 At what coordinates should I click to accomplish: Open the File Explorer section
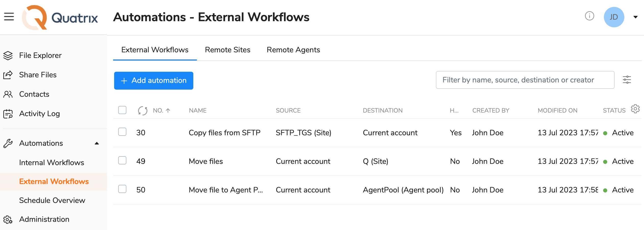[40, 55]
